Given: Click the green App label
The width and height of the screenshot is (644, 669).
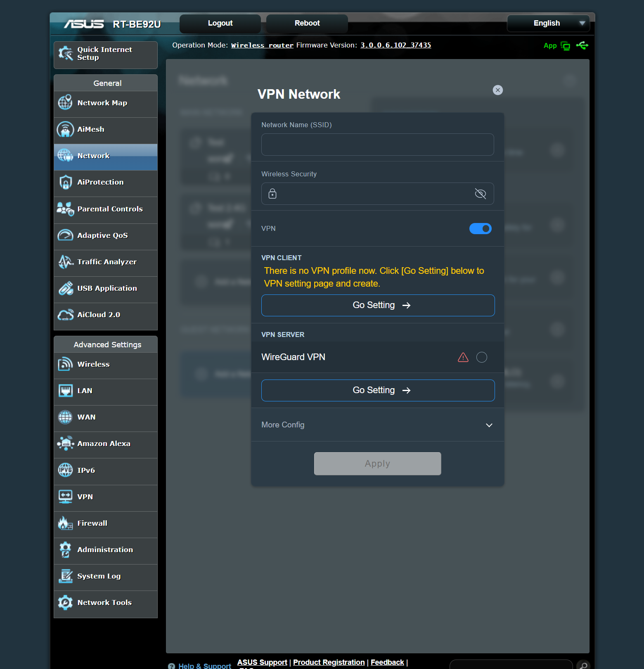Looking at the screenshot, I should (550, 46).
